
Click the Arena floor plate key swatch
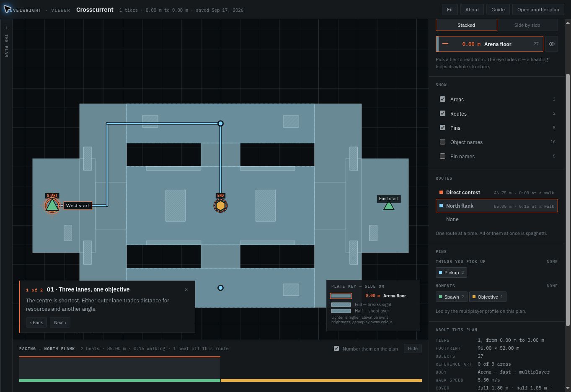click(x=341, y=296)
